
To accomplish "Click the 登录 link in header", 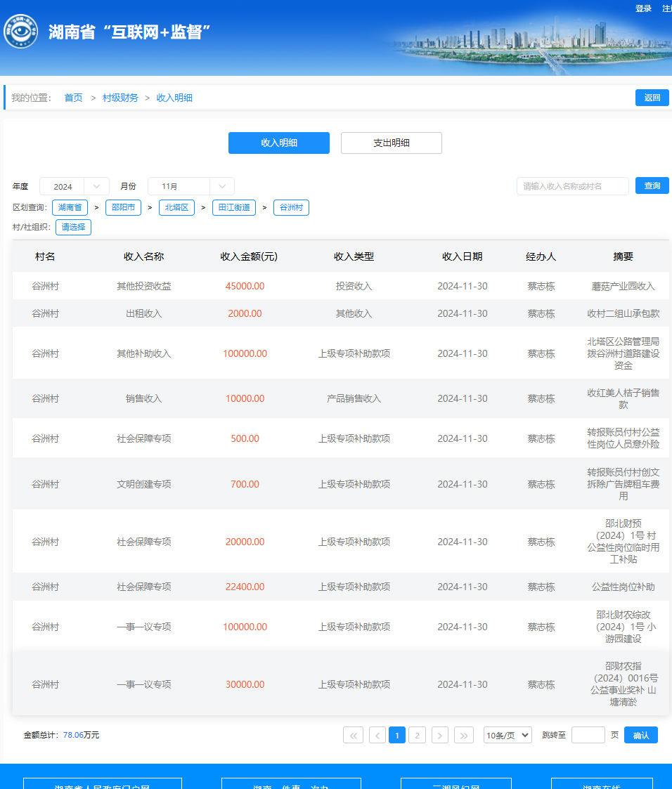I will tap(643, 8).
